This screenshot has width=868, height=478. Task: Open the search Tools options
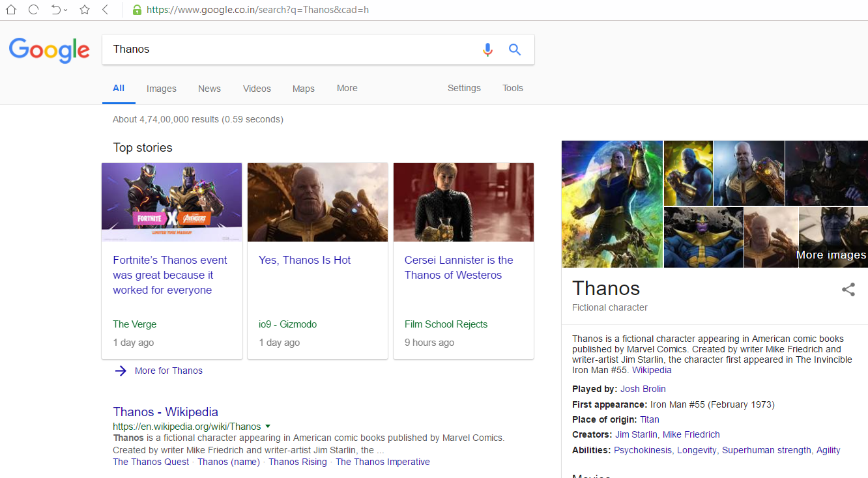pyautogui.click(x=513, y=88)
